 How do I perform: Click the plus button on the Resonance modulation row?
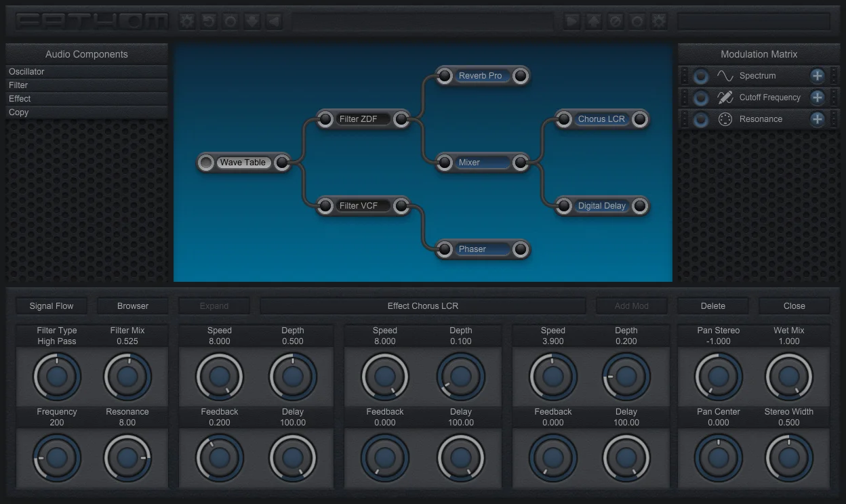[818, 119]
